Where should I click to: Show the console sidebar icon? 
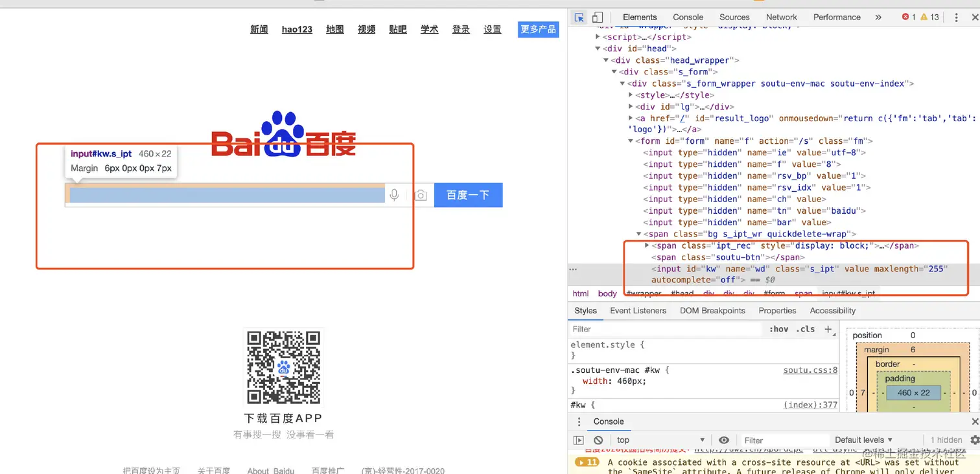(579, 440)
